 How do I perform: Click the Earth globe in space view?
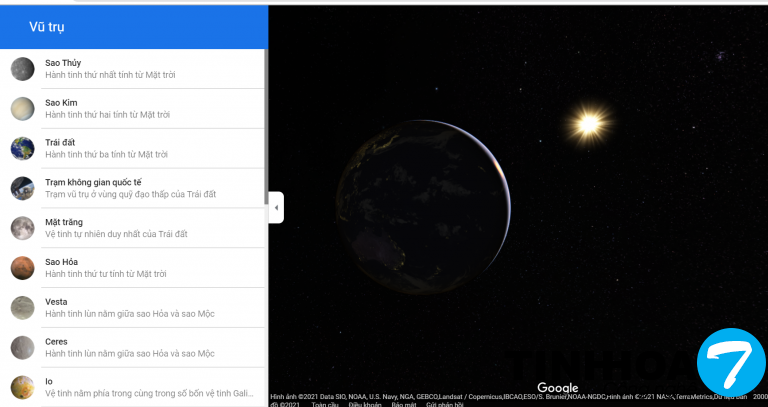425,207
